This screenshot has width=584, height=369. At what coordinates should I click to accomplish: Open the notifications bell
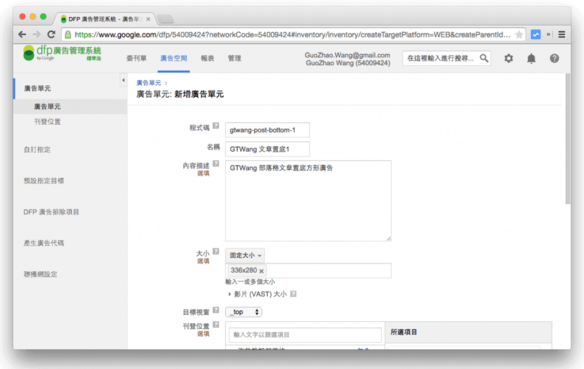531,58
